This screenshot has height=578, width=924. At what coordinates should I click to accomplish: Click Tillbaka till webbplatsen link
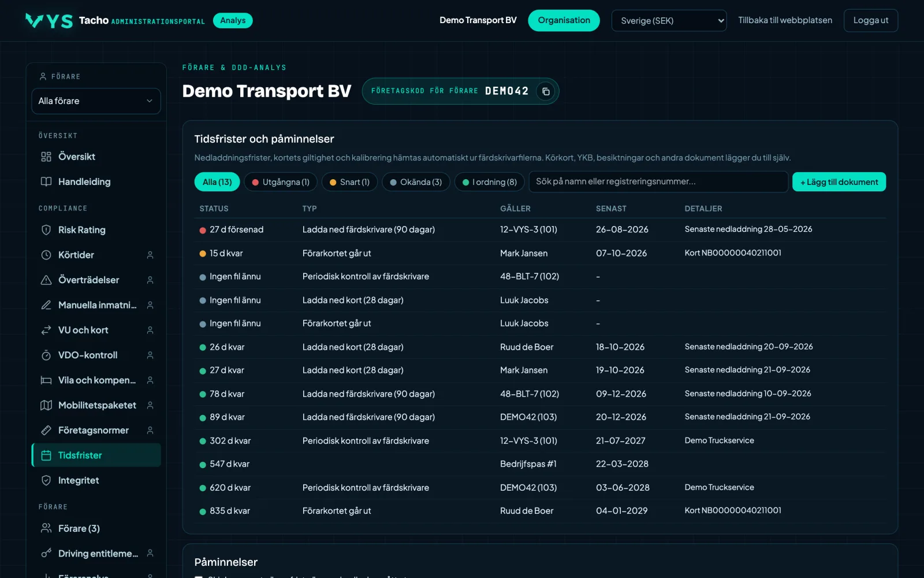pyautogui.click(x=785, y=20)
